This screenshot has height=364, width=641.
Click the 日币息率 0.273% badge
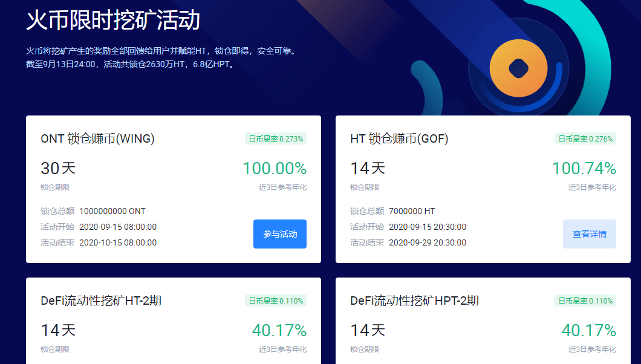pos(276,139)
